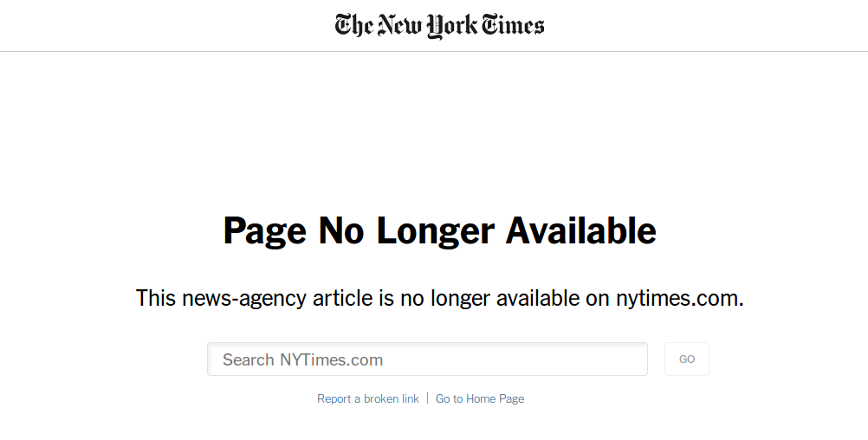
Task: Click the word "The" in the masthead logo
Action: point(354,25)
